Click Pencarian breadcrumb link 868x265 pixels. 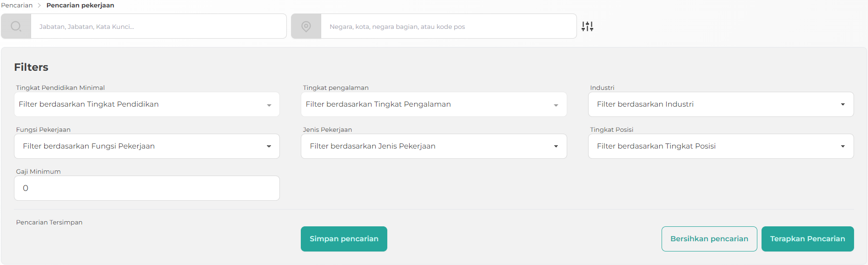[17, 5]
